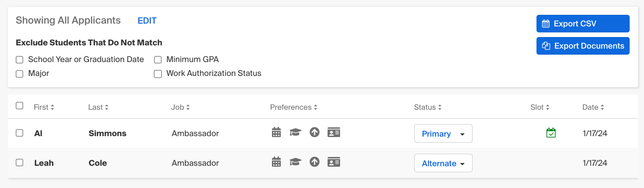Click the Export CSV button

[582, 24]
